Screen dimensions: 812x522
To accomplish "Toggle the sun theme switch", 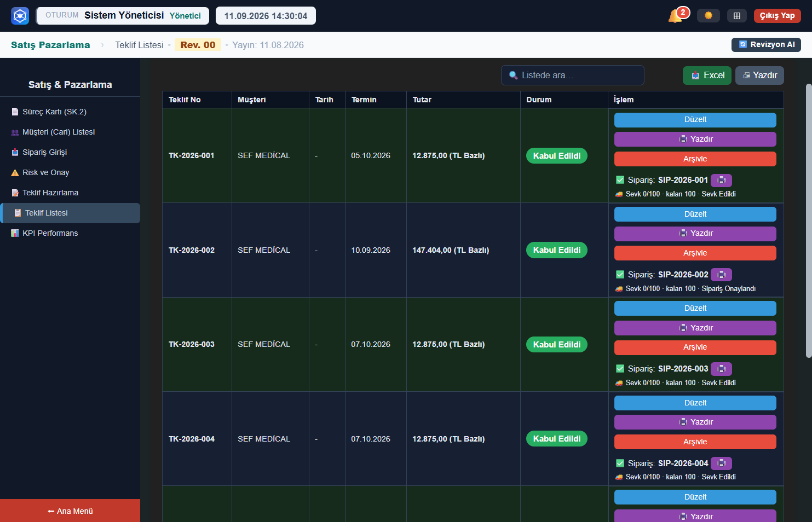I will coord(709,15).
